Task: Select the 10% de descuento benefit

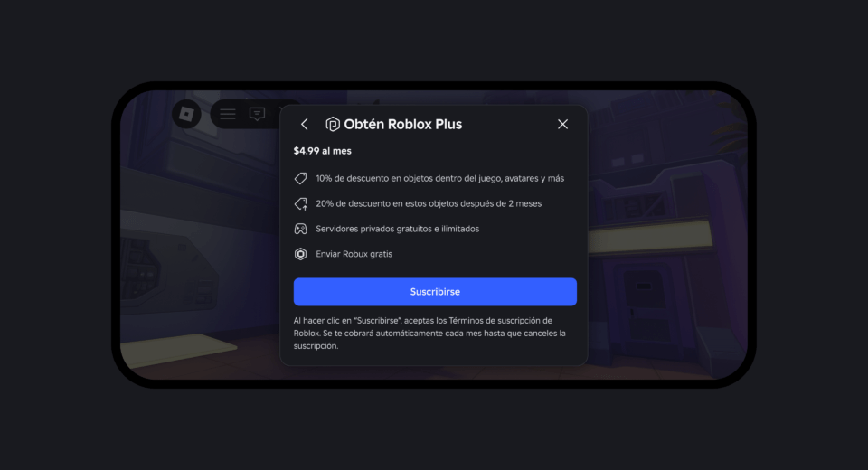Action: (440, 178)
